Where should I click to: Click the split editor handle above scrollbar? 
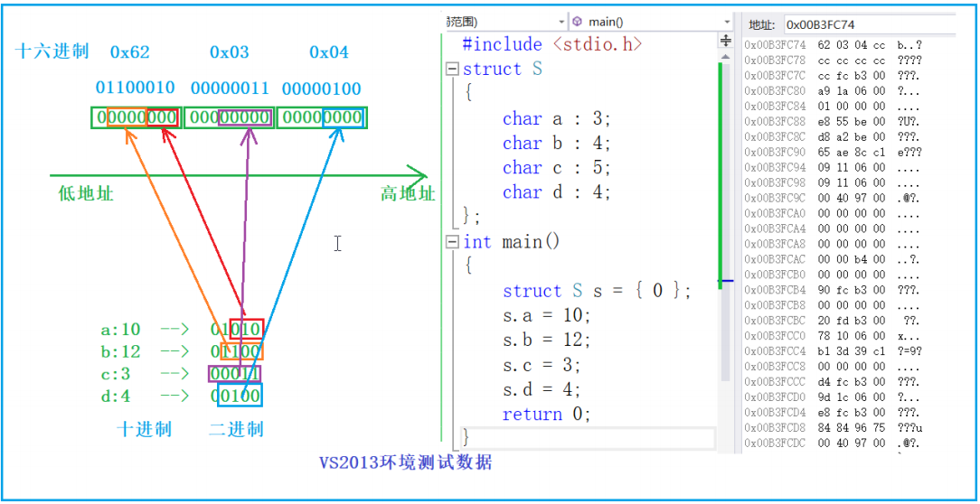coord(725,41)
